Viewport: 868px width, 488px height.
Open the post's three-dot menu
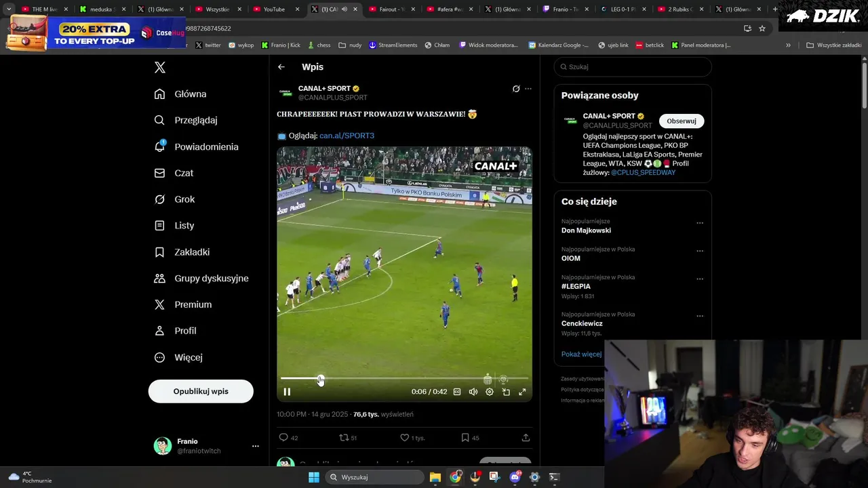point(528,89)
